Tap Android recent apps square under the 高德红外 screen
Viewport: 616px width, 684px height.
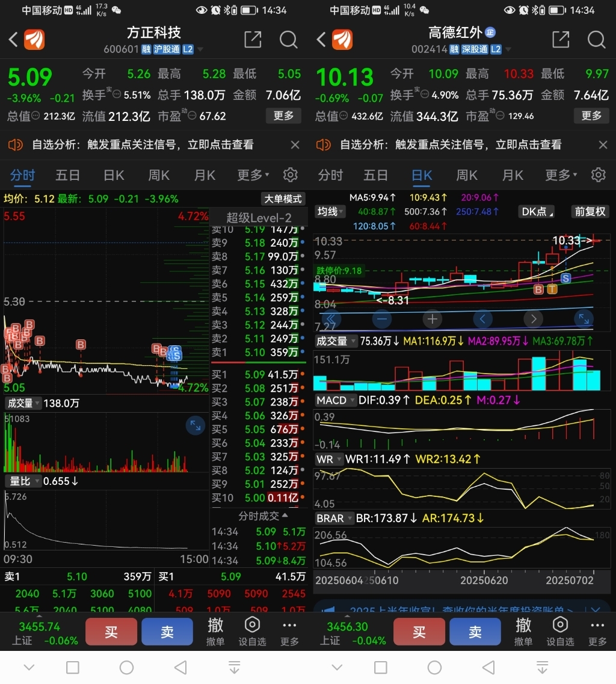coord(380,667)
